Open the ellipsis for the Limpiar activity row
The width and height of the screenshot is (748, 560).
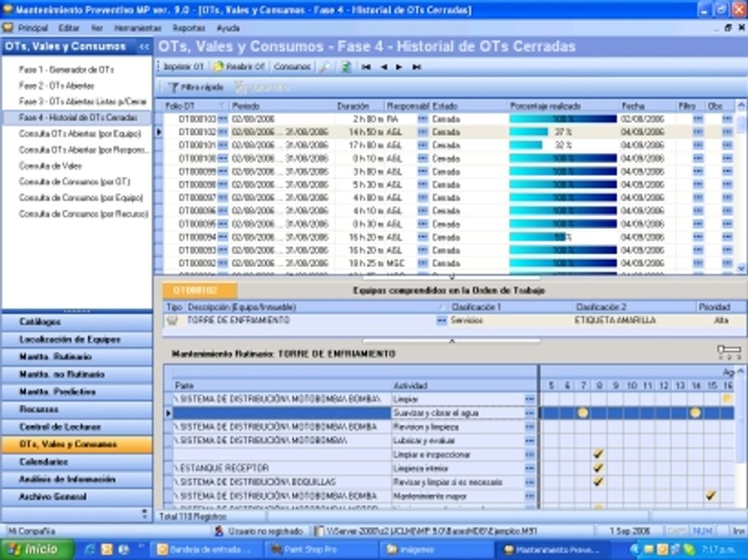coord(530,399)
